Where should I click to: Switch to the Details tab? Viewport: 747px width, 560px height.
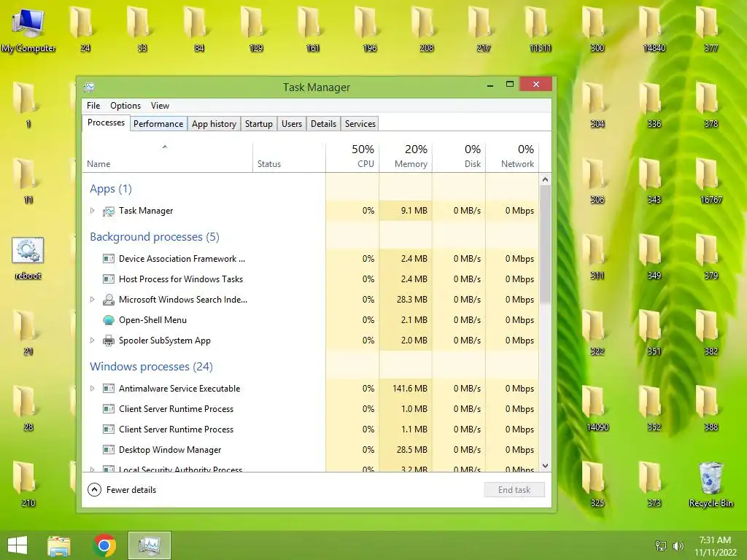pyautogui.click(x=323, y=124)
